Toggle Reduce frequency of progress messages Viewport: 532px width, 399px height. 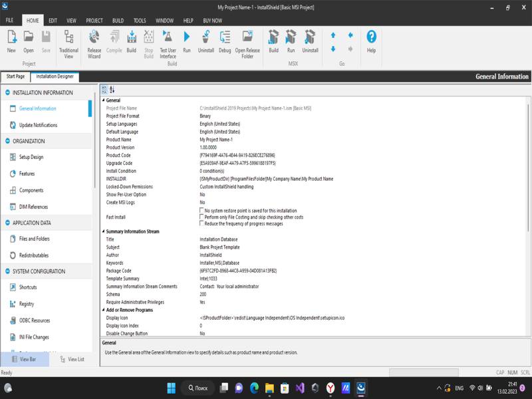(x=202, y=223)
